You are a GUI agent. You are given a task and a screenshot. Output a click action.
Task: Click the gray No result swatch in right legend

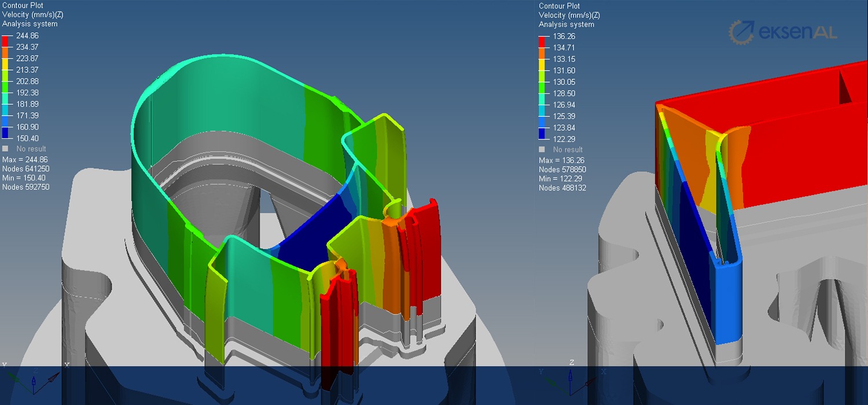click(542, 149)
